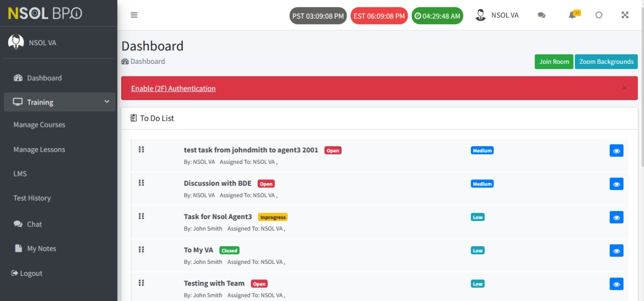644x301 pixels.
Task: Switch to Manage Courses under Training
Action: 39,125
